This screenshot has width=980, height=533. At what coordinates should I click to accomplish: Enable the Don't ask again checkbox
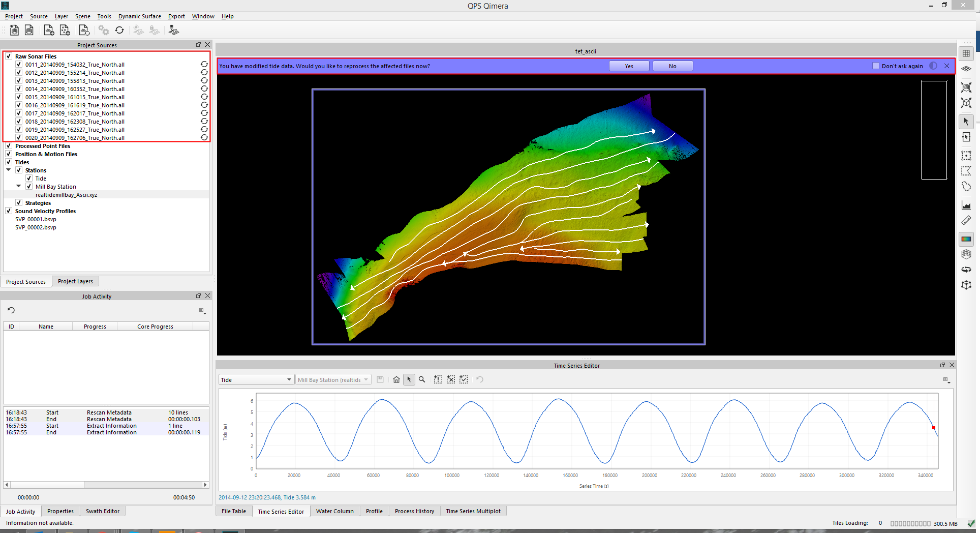point(875,66)
